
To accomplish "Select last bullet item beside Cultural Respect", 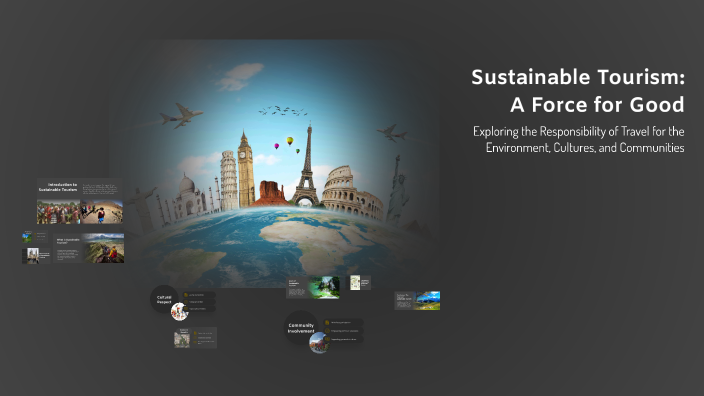I will tap(199, 309).
